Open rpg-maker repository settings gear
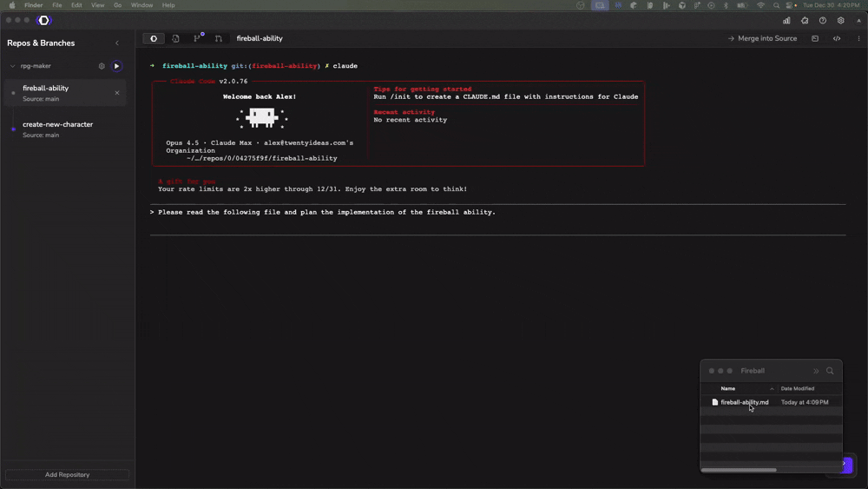 click(102, 66)
